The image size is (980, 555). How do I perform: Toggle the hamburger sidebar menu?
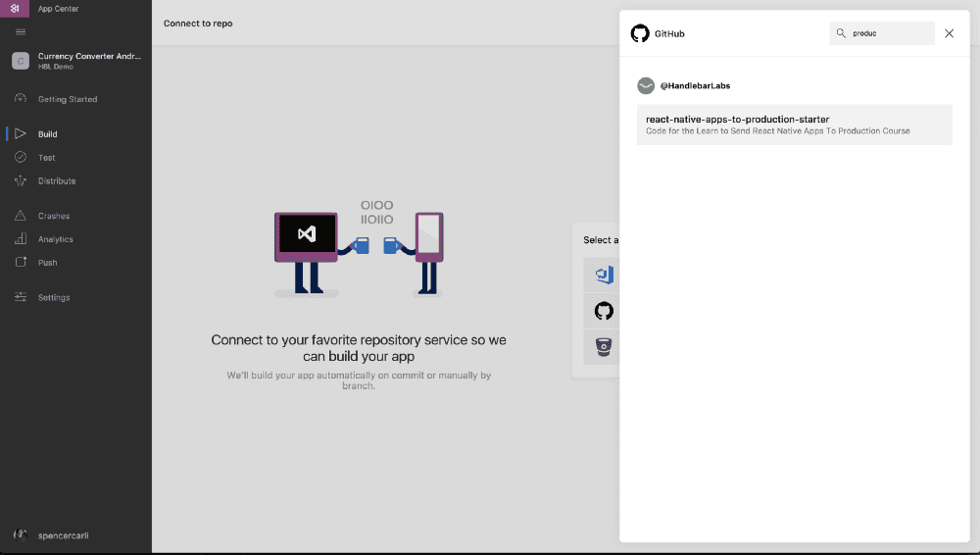tap(21, 32)
